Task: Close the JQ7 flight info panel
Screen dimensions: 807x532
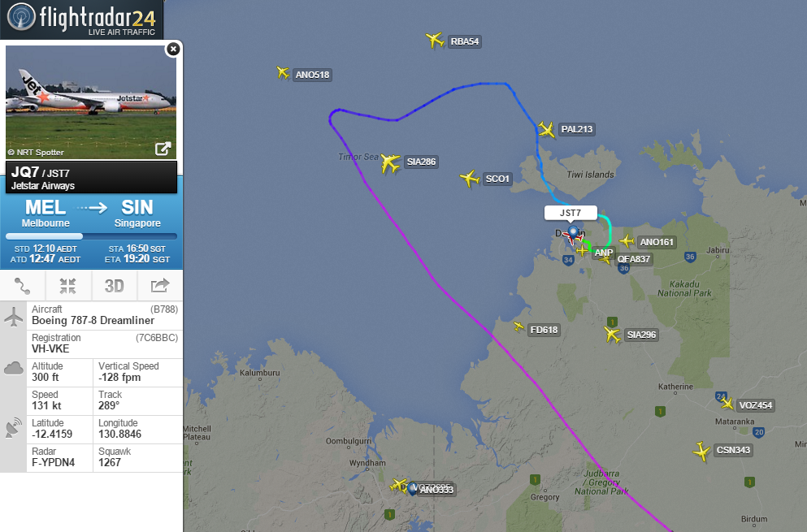Action: [x=173, y=49]
